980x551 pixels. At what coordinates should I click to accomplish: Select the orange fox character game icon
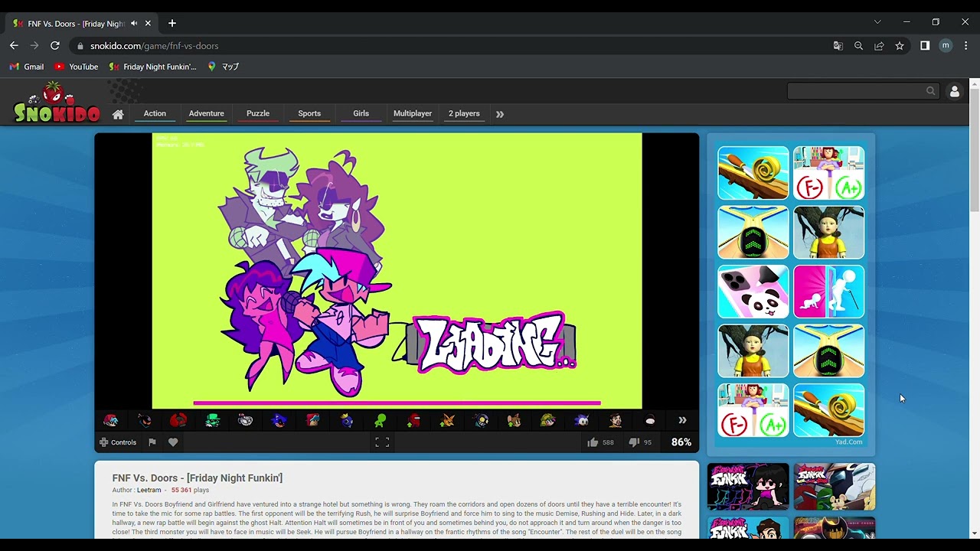point(448,420)
